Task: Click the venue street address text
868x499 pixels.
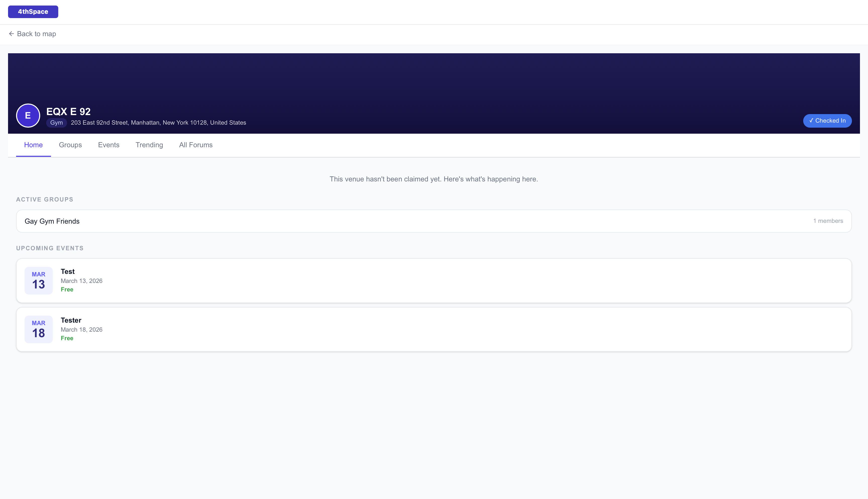Action: click(x=158, y=123)
